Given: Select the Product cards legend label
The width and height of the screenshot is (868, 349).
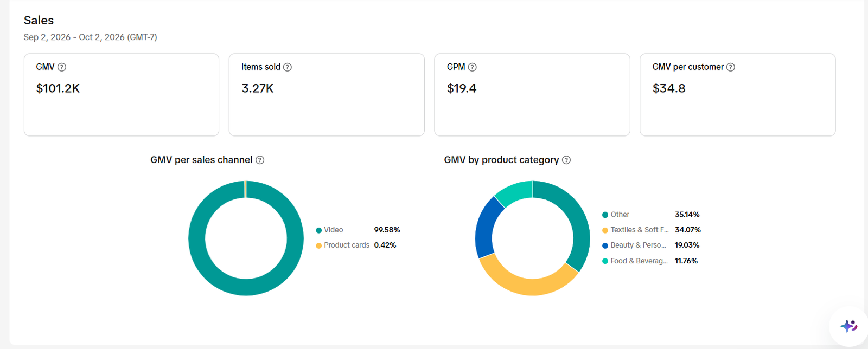Looking at the screenshot, I should [x=347, y=245].
